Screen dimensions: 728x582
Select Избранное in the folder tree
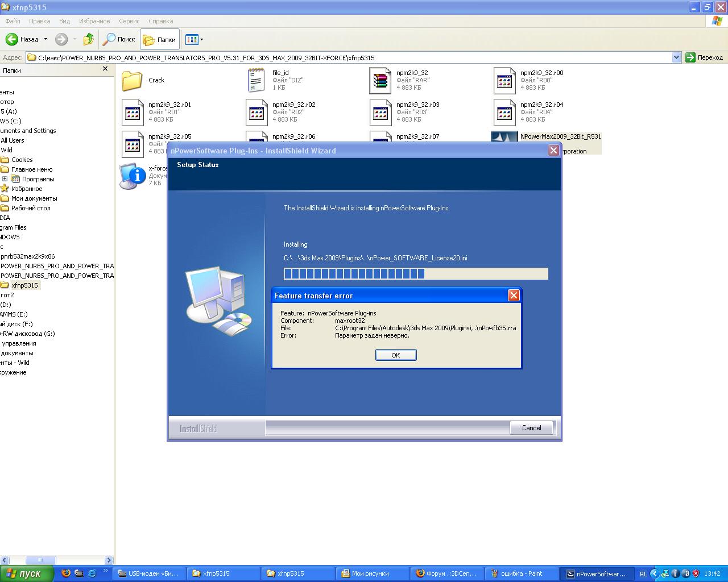click(x=27, y=189)
